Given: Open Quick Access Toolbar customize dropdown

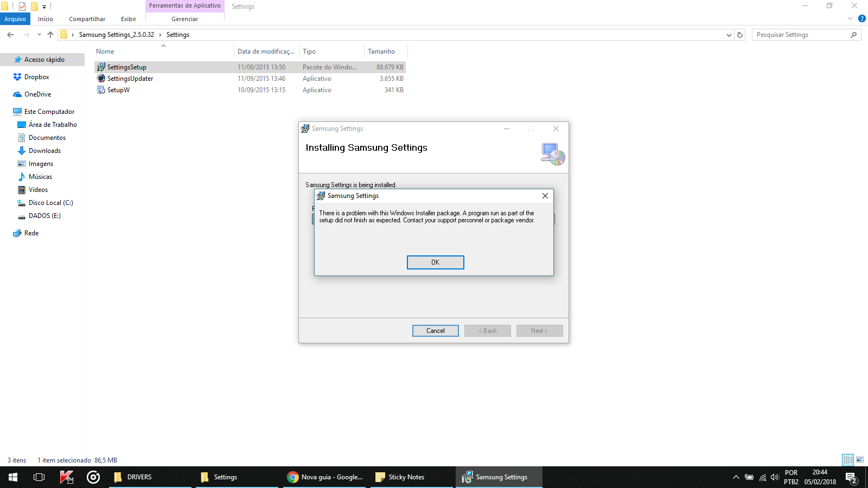Looking at the screenshot, I should [x=44, y=7].
